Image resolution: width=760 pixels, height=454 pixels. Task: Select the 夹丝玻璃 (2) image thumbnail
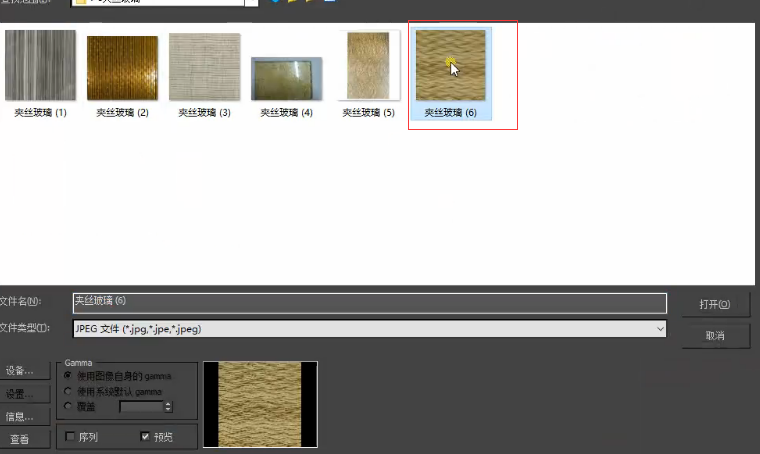(122, 68)
